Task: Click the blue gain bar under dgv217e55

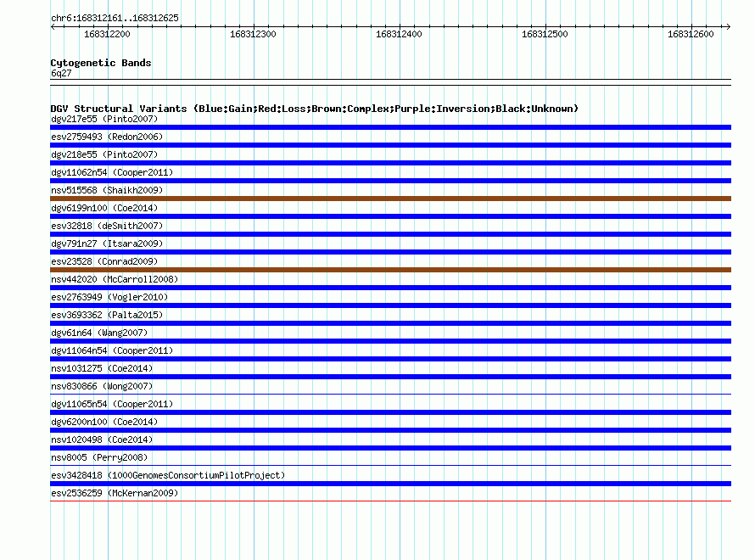Action: 390,127
